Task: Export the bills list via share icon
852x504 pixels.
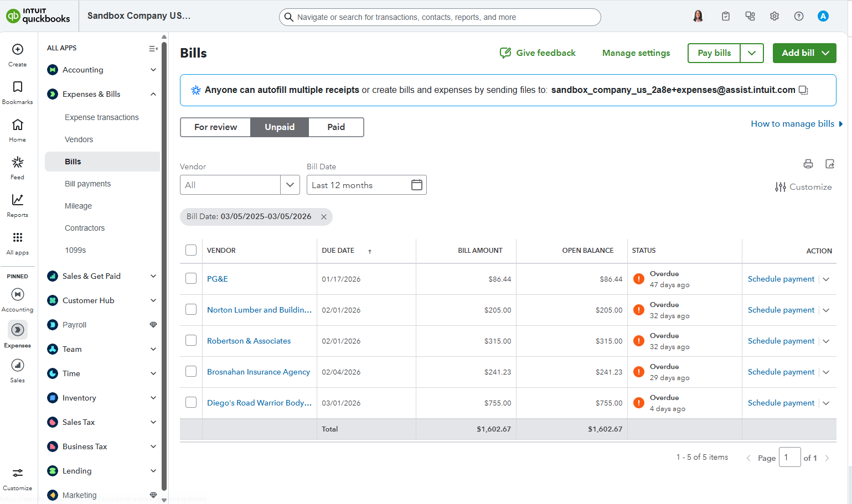Action: click(830, 164)
